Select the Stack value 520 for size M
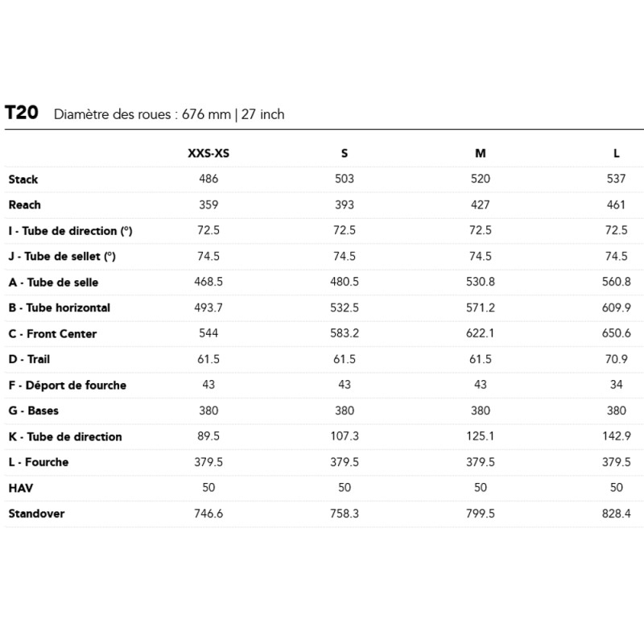 coord(481,179)
